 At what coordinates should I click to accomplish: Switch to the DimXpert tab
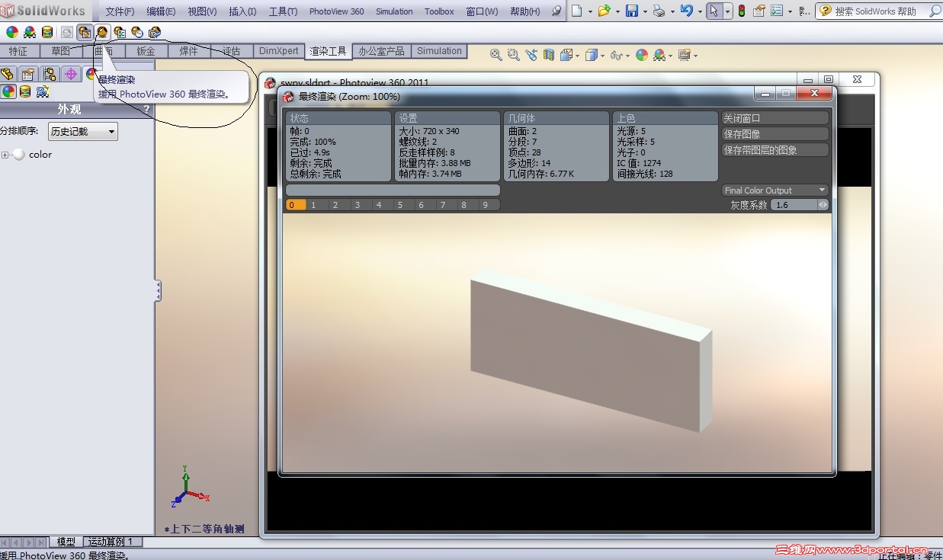pyautogui.click(x=279, y=51)
